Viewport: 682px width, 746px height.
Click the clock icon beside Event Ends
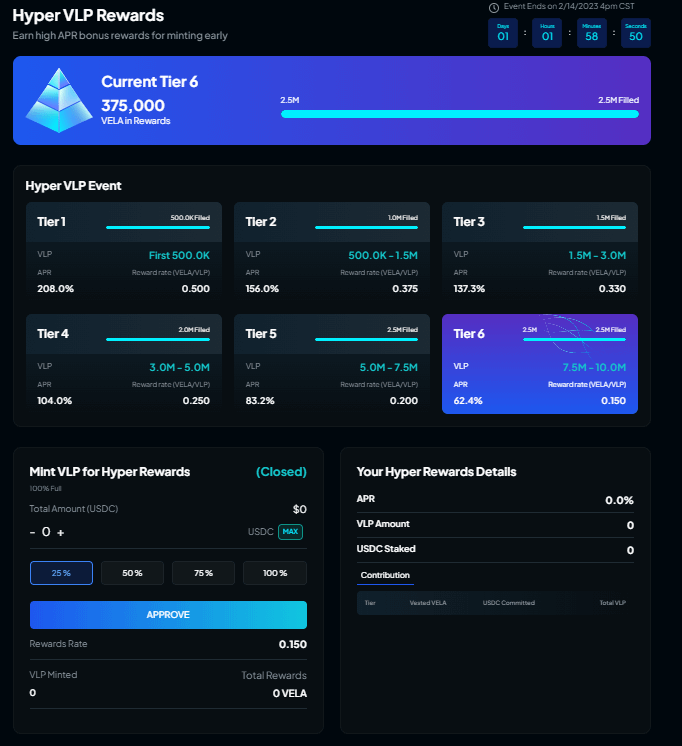pyautogui.click(x=493, y=7)
